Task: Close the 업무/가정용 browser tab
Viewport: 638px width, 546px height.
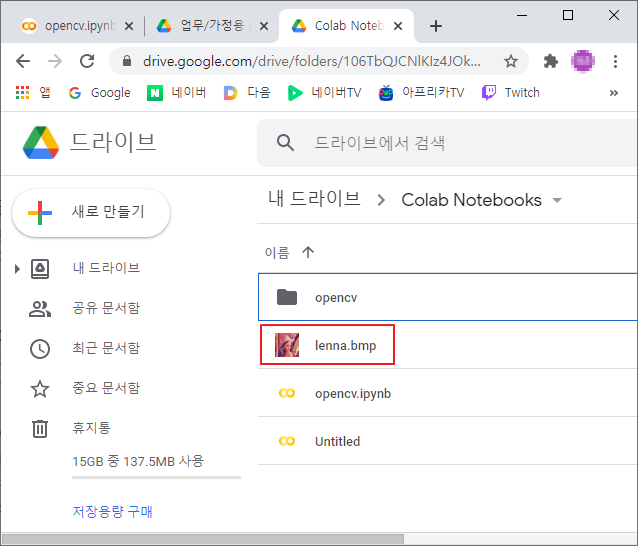Action: pyautogui.click(x=264, y=26)
